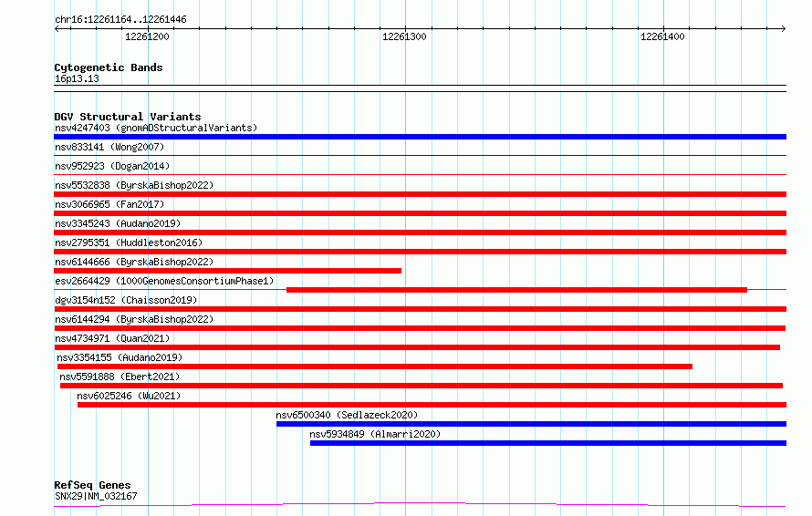This screenshot has height=516, width=812.
Task: Select the blue bar under nsv6500340 Sedlazeck2020
Action: [531, 424]
